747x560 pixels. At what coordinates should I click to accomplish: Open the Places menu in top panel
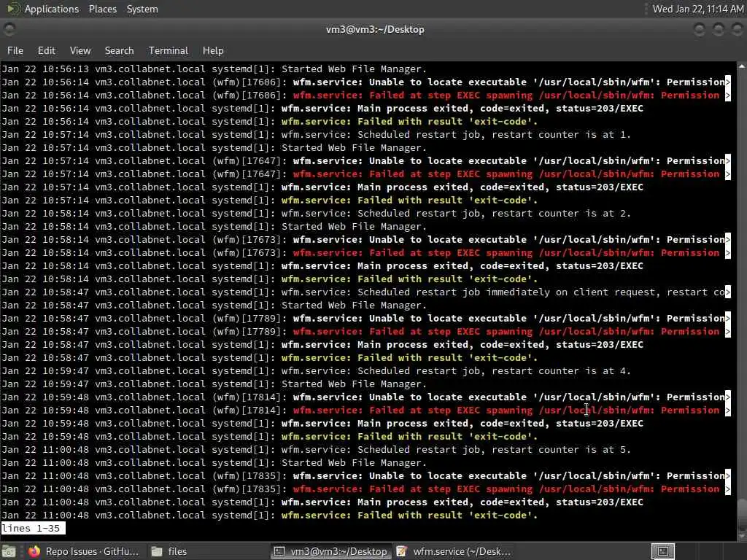pyautogui.click(x=102, y=9)
